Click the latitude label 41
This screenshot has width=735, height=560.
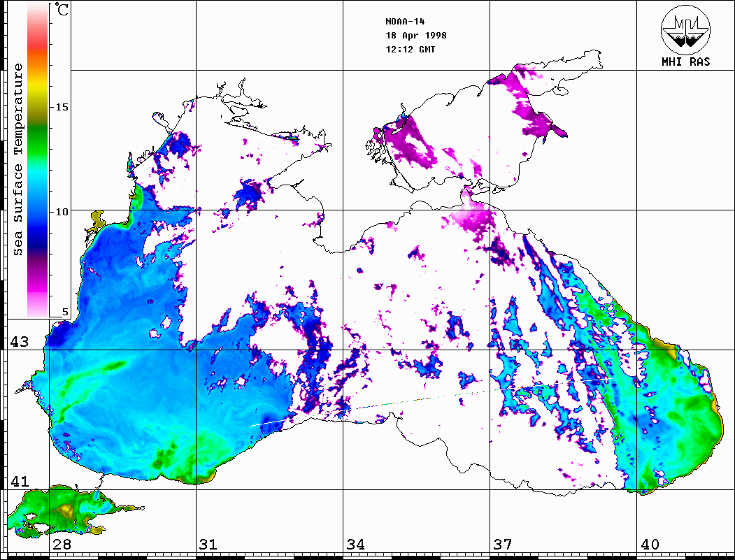click(19, 482)
